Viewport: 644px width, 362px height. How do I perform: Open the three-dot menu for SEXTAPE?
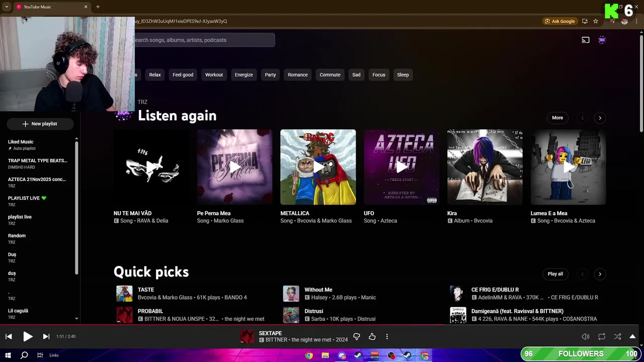(387, 336)
